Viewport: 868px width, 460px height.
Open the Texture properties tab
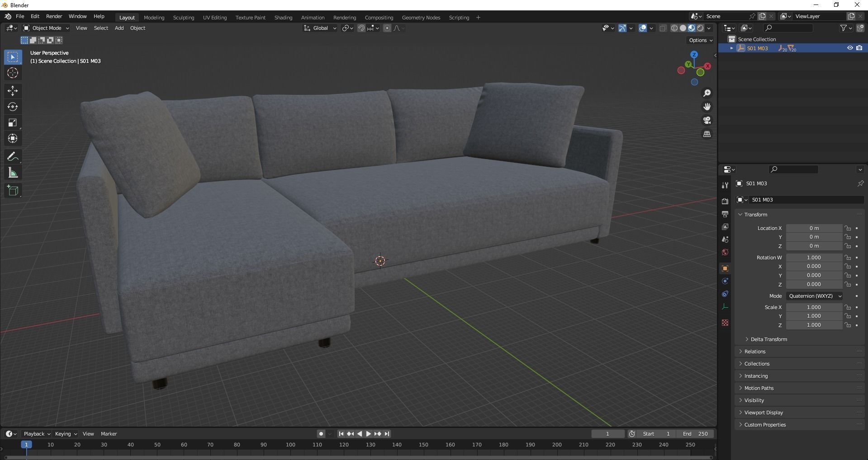[725, 323]
